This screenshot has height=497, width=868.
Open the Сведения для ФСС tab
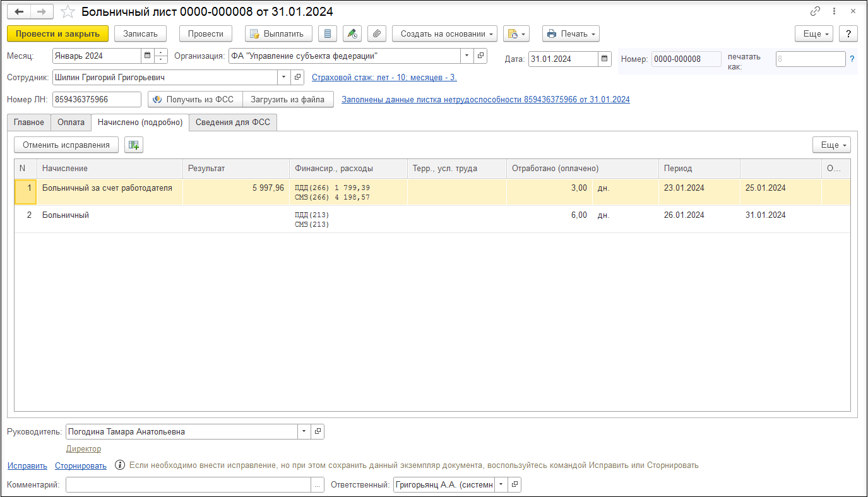[x=233, y=122]
